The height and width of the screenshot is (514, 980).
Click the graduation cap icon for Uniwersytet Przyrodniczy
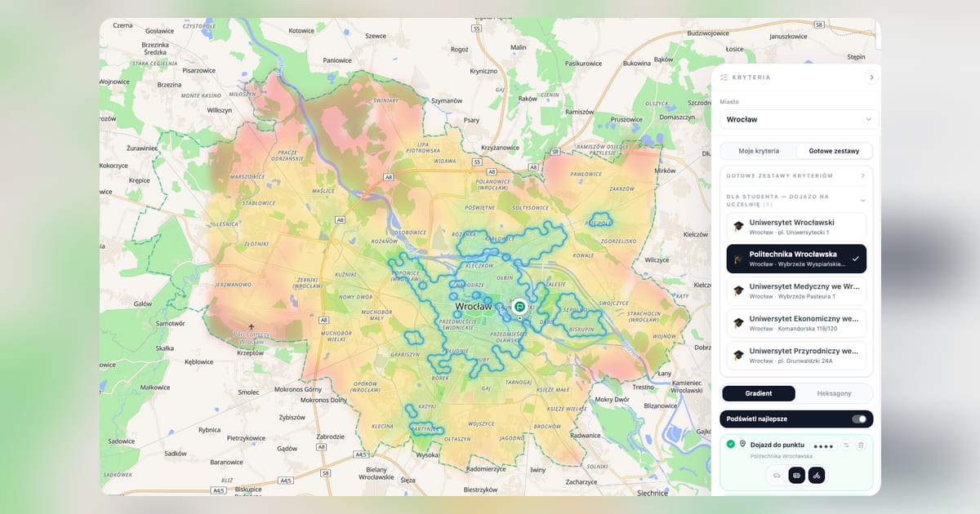click(738, 355)
